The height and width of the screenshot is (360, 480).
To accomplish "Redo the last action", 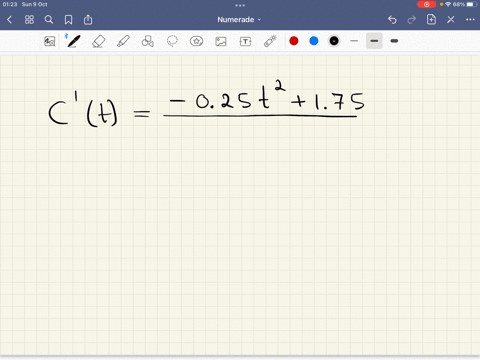I will click(x=412, y=20).
